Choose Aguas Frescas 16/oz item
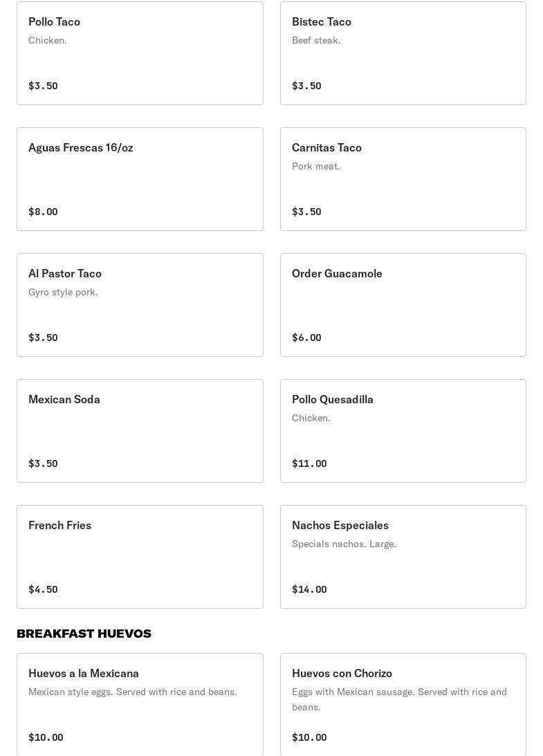The height and width of the screenshot is (756, 543). point(140,179)
